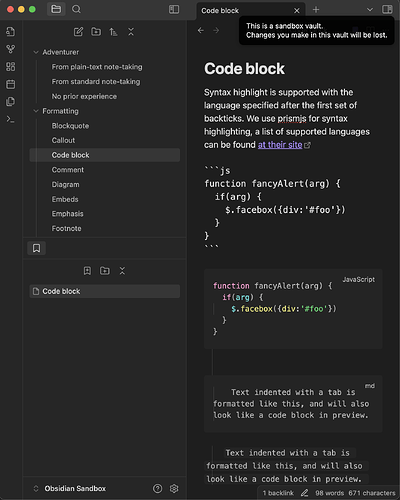400x500 pixels.
Task: Switch to the file explorer tab
Action: (x=56, y=9)
